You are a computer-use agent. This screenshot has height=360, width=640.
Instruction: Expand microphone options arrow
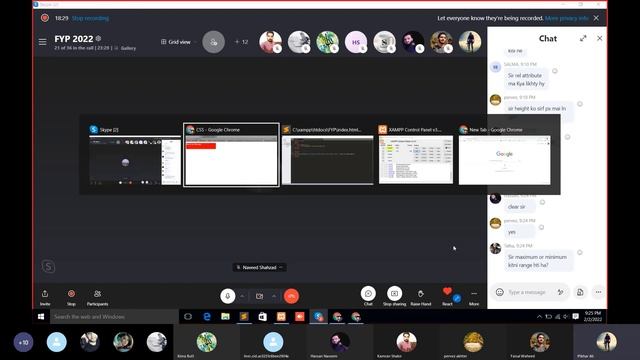(242, 296)
